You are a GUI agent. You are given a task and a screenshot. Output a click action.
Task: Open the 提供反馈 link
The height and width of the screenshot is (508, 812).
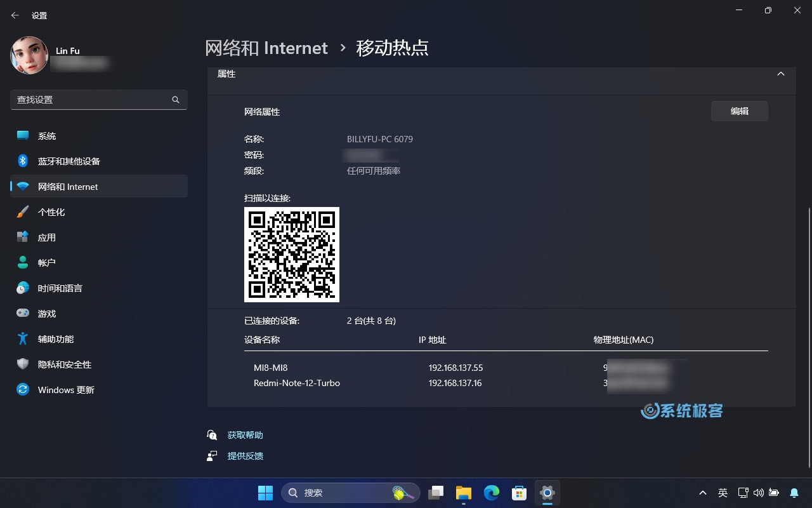(x=245, y=456)
